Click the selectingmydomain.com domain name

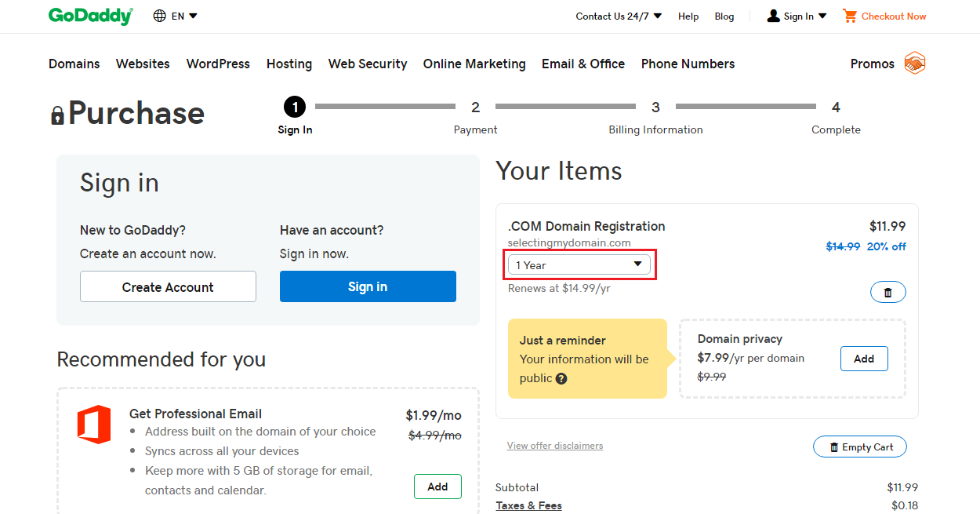569,242
